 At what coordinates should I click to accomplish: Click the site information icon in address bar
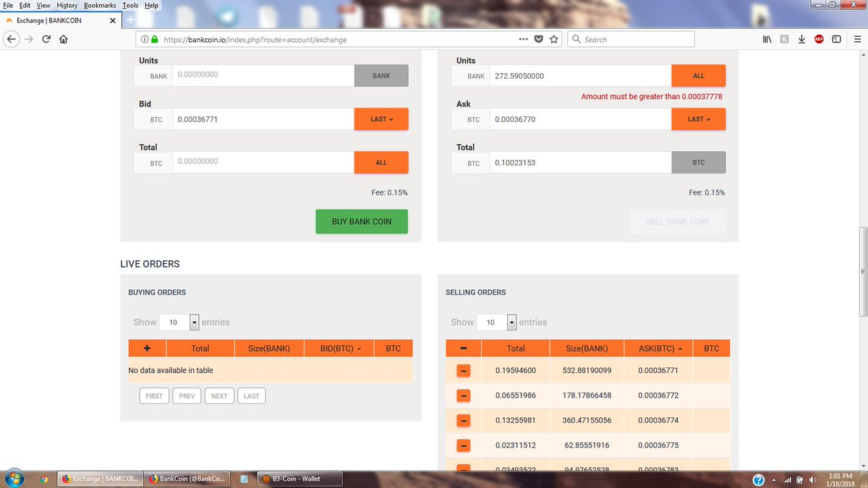pos(144,40)
